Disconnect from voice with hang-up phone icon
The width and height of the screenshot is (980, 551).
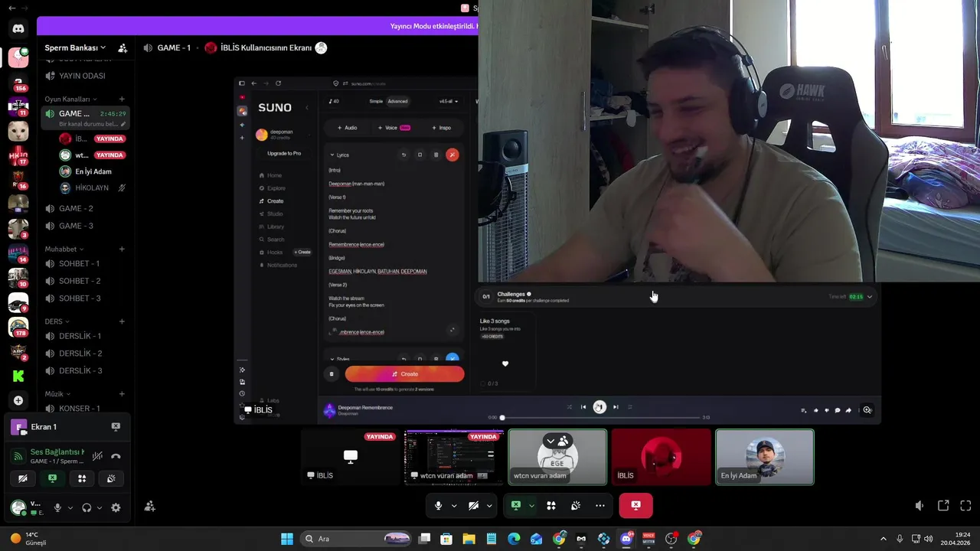(x=116, y=456)
